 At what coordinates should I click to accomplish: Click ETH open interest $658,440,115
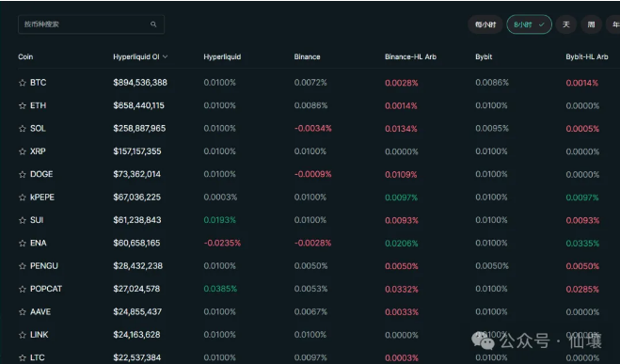pyautogui.click(x=138, y=105)
